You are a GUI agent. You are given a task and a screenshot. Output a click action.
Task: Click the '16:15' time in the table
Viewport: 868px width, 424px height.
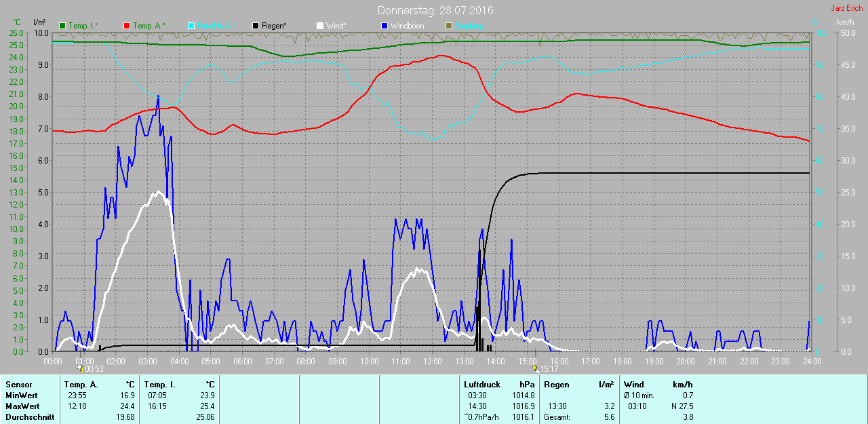pyautogui.click(x=157, y=406)
